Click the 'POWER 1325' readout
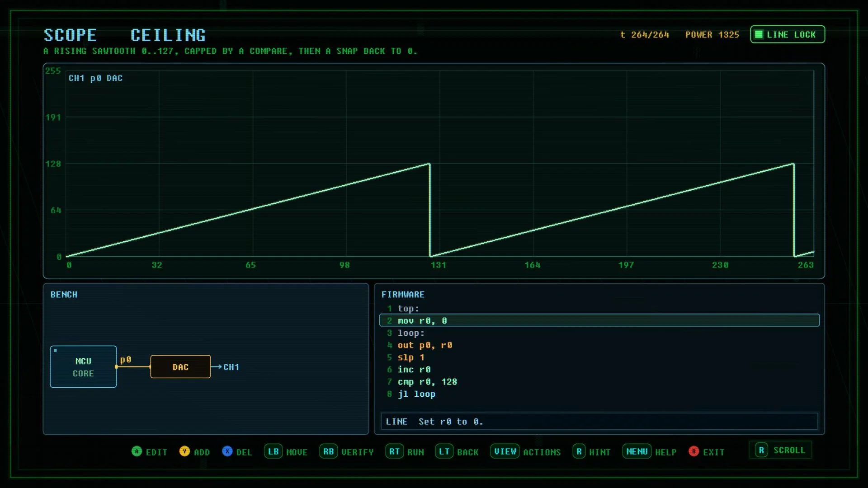This screenshot has height=488, width=868. [x=712, y=35]
